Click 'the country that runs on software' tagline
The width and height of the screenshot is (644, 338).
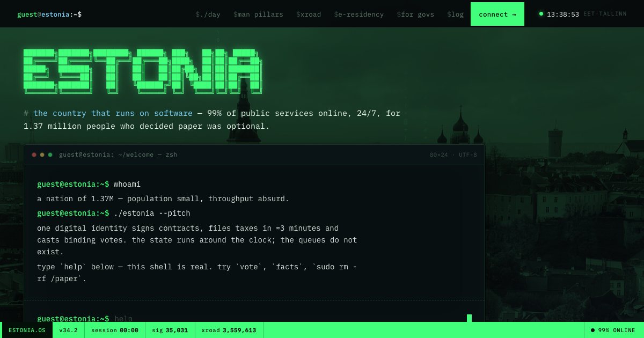click(x=113, y=113)
